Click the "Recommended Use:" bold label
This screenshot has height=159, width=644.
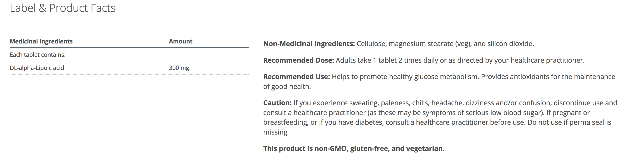pos(296,77)
